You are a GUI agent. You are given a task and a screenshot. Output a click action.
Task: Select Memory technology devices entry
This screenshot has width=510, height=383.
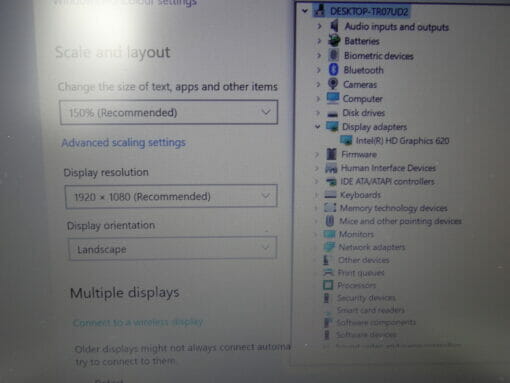coord(393,208)
